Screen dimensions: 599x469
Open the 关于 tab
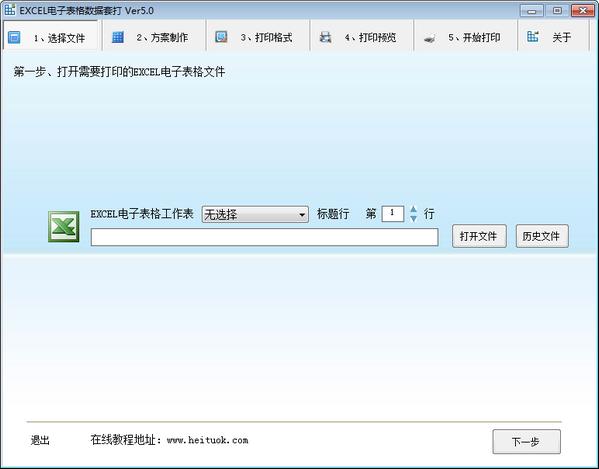(x=554, y=36)
